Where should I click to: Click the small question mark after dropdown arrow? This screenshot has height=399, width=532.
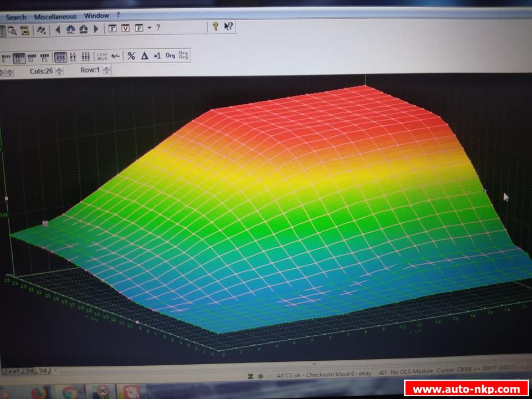pyautogui.click(x=158, y=27)
